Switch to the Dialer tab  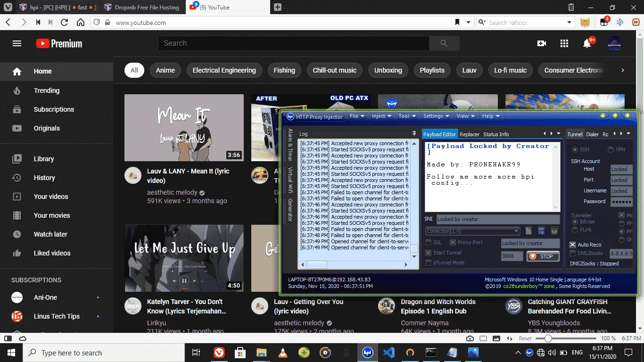pyautogui.click(x=592, y=134)
